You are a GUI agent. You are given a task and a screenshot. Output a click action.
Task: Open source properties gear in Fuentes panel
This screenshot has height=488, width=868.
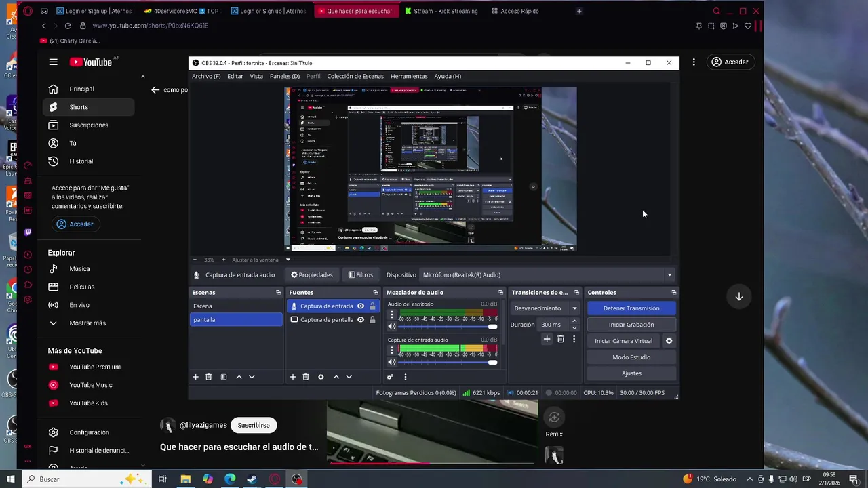click(x=321, y=377)
